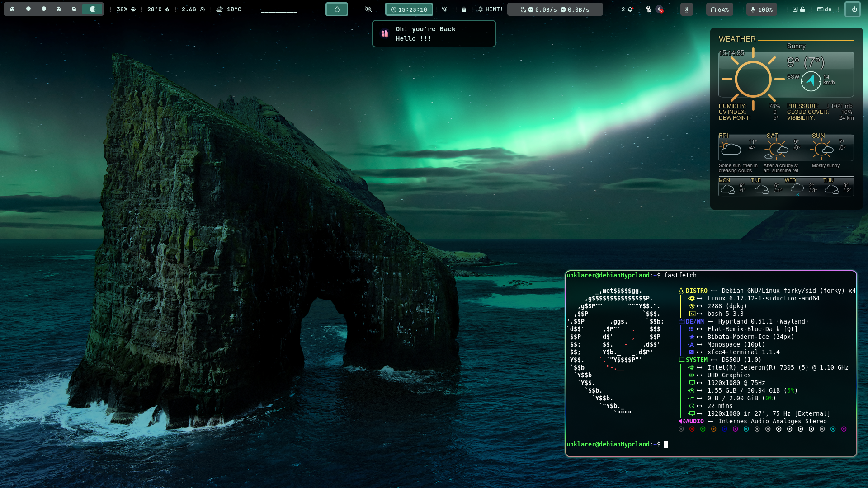Click the water drop icon in the bar
868x488 pixels.
coord(337,9)
